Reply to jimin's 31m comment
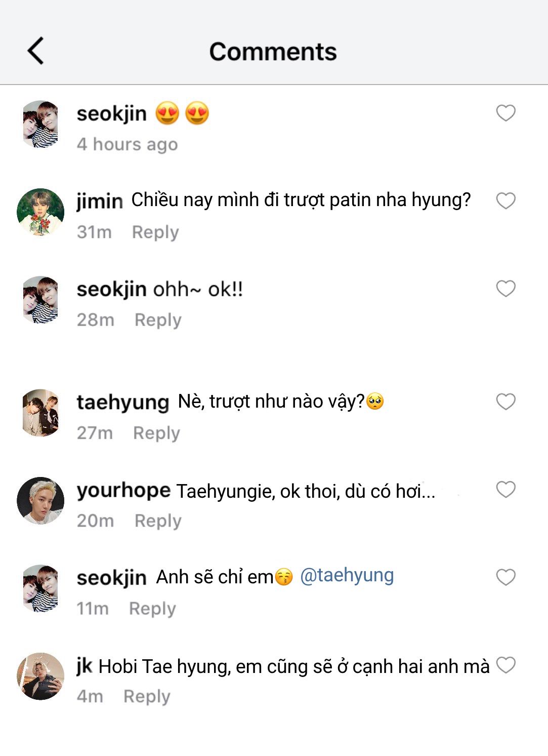 tap(155, 232)
